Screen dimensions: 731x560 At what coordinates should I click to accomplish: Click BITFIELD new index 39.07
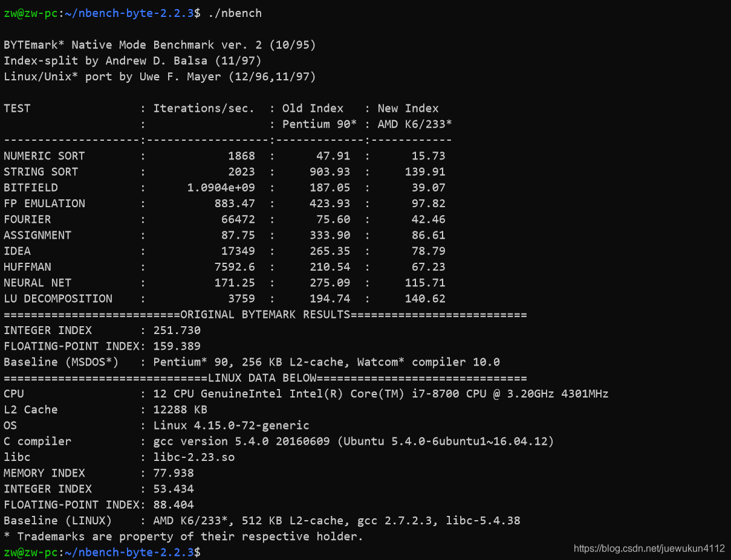coord(429,188)
